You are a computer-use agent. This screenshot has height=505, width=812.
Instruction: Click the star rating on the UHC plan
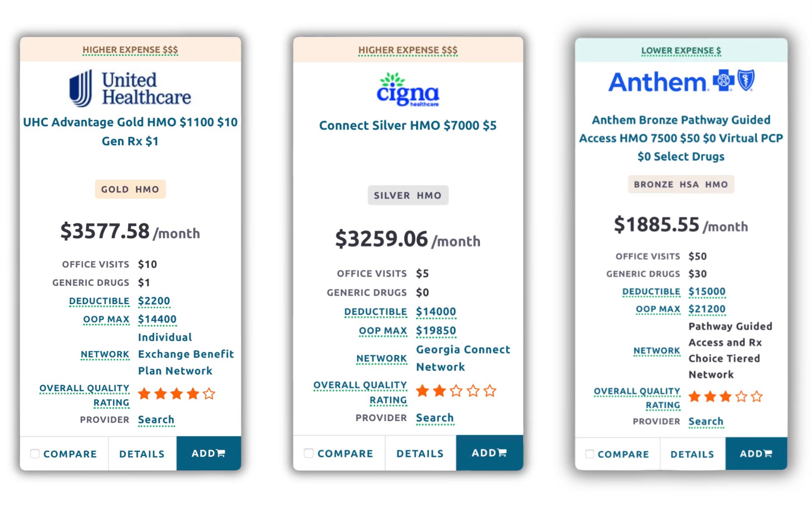pyautogui.click(x=177, y=394)
